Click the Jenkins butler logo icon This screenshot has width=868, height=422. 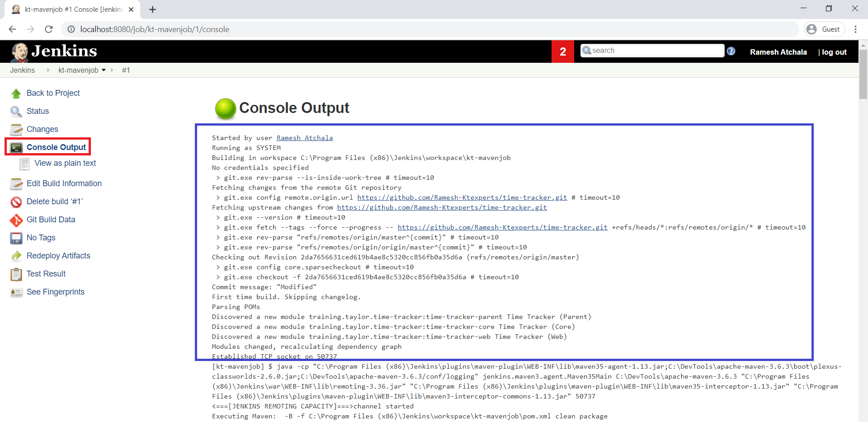pyautogui.click(x=19, y=52)
